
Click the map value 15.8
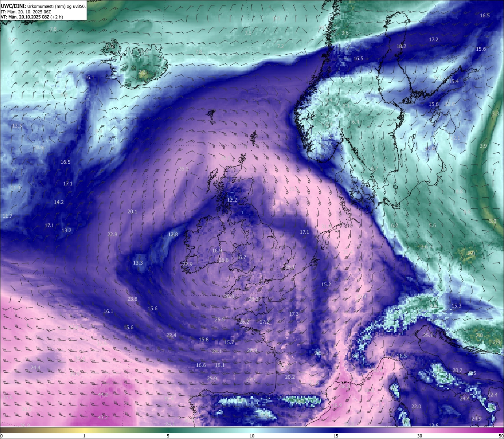tap(204, 339)
